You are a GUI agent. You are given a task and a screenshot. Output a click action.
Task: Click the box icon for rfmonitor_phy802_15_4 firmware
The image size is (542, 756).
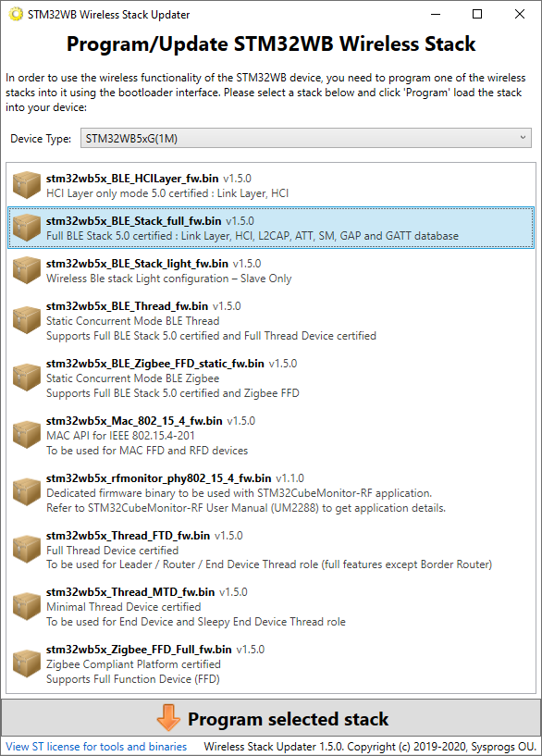coord(27,492)
